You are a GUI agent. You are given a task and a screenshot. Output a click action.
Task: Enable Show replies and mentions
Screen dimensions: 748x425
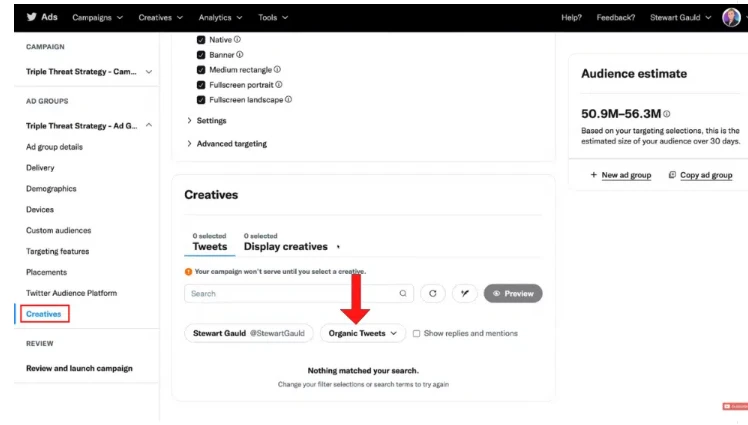(x=416, y=333)
